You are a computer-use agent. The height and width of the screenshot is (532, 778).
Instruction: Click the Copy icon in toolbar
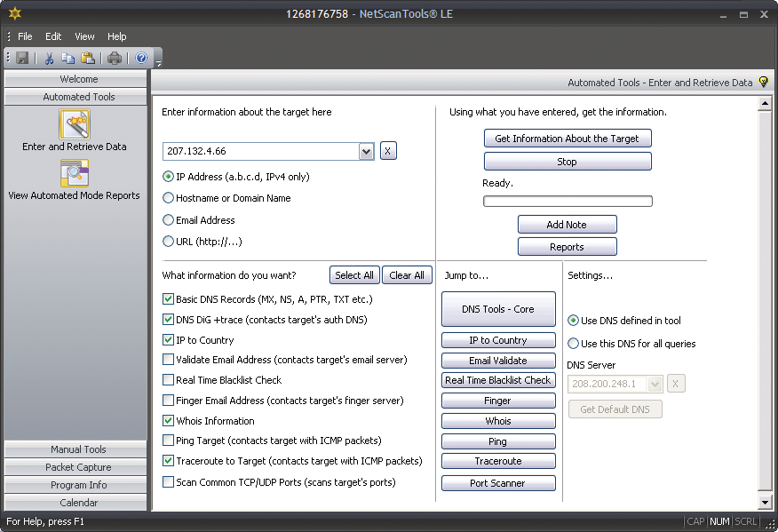68,59
